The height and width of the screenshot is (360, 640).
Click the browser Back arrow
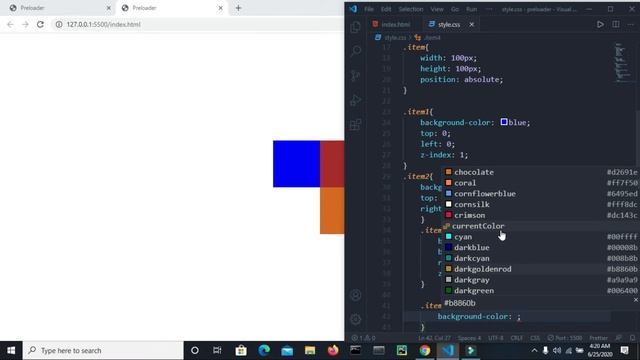pos(10,24)
